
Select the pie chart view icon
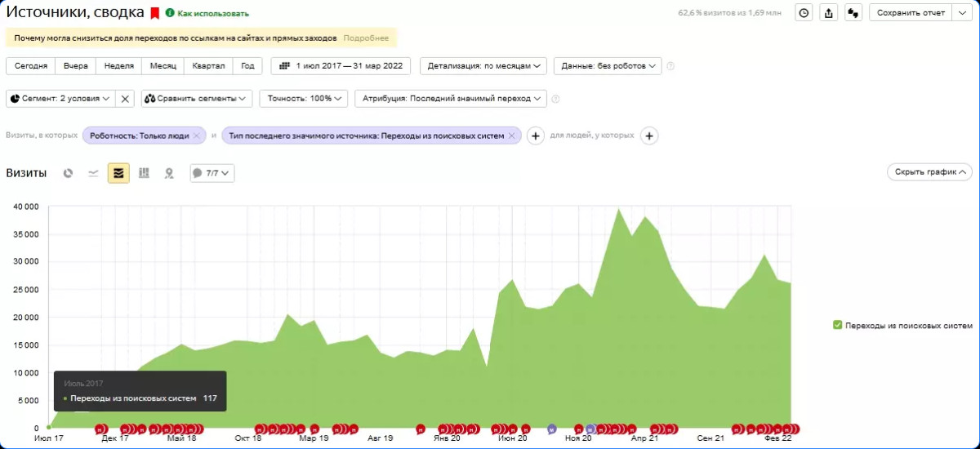[69, 173]
